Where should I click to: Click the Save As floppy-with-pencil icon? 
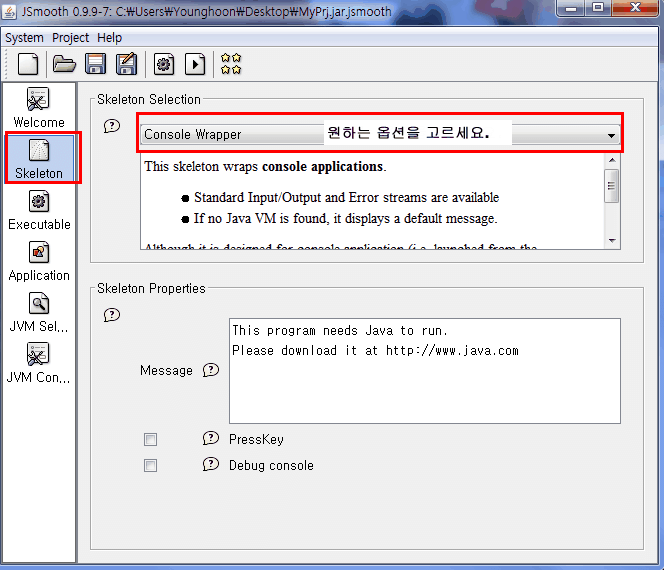(127, 64)
